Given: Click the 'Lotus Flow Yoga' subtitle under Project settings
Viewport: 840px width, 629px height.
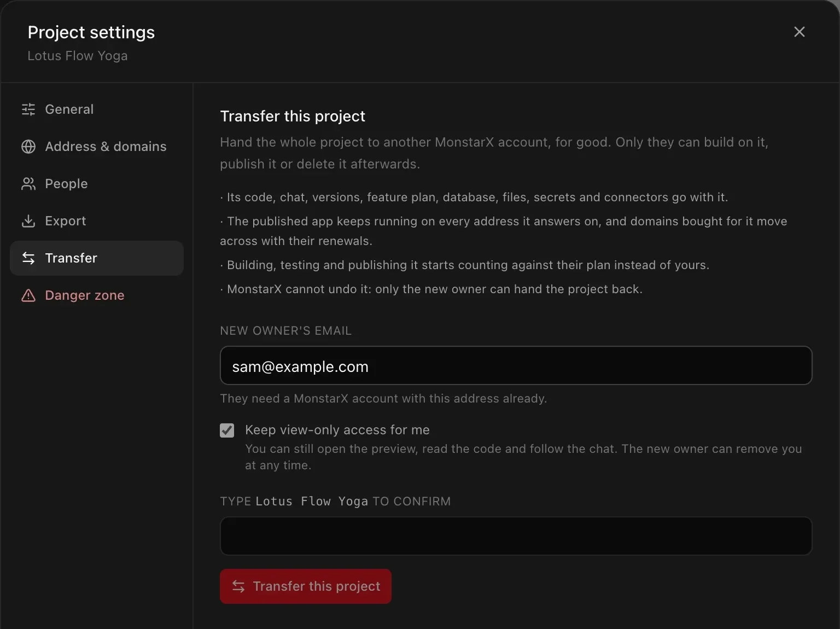Looking at the screenshot, I should pos(78,56).
